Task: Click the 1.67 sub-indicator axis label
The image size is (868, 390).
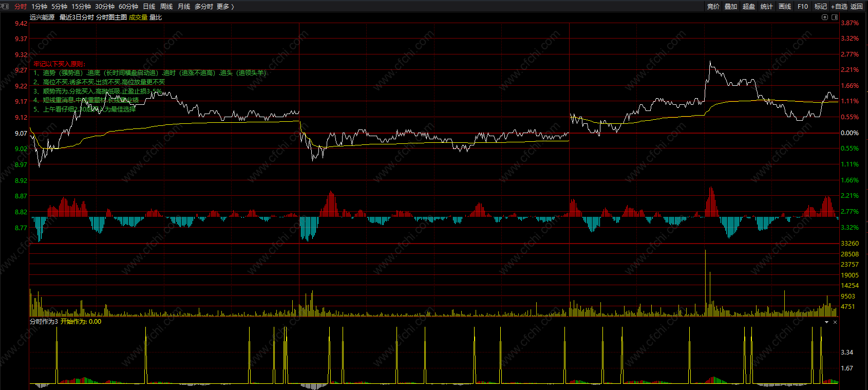Action: tap(847, 368)
